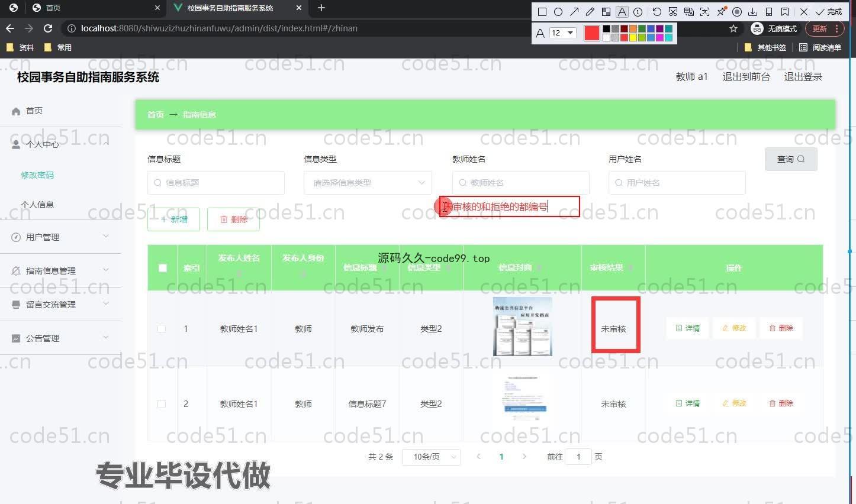The height and width of the screenshot is (504, 856).
Task: Select the ellipse annotation tool
Action: pyautogui.click(x=558, y=11)
